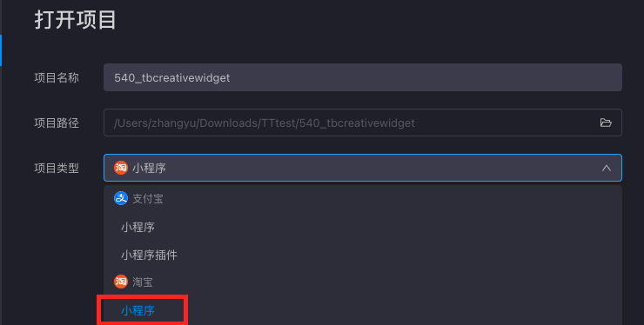
Task: Collapse the 项目类型 dropdown via chevron arrow
Action: pyautogui.click(x=607, y=168)
